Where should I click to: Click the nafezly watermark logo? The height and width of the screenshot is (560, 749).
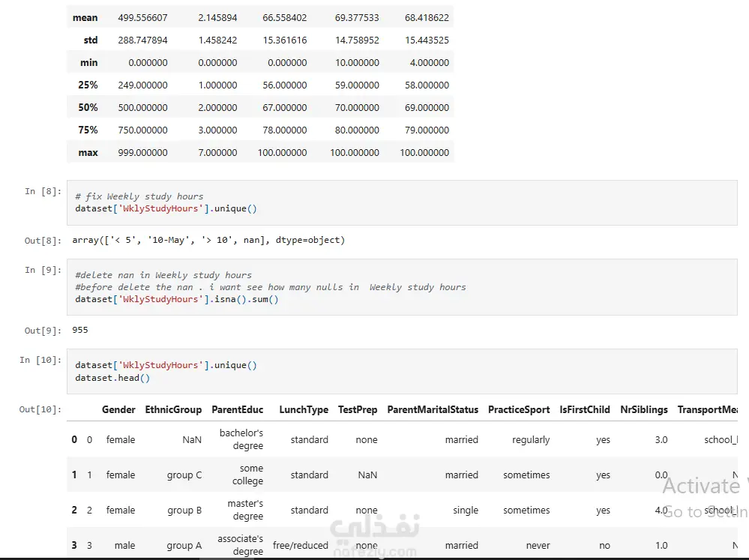click(380, 537)
